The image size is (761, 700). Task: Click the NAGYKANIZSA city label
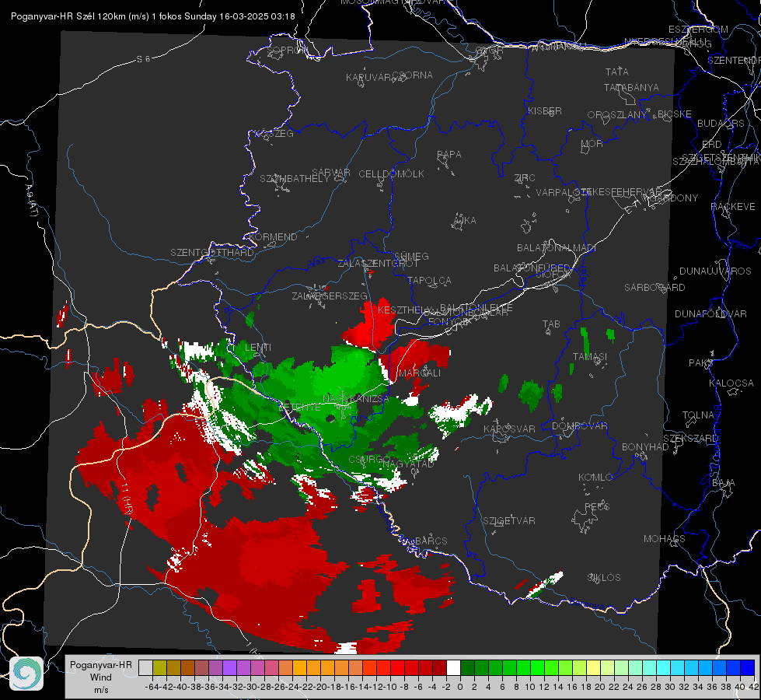[x=356, y=399]
